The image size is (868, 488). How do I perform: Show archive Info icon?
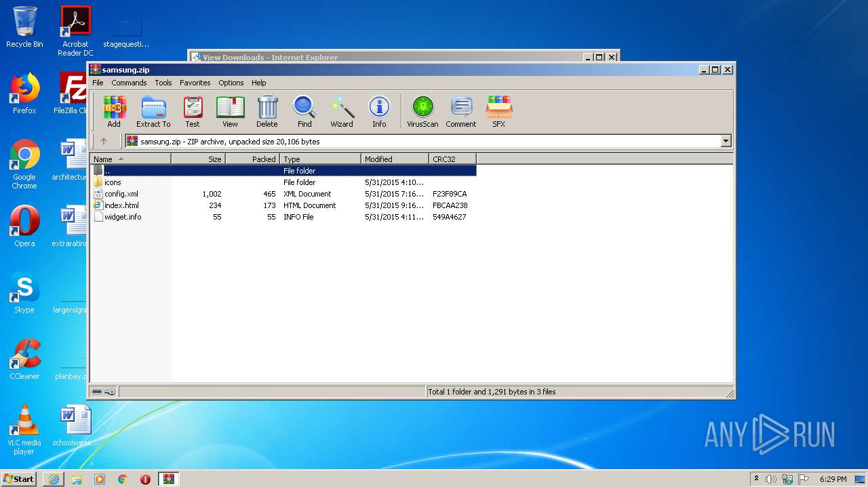(379, 112)
